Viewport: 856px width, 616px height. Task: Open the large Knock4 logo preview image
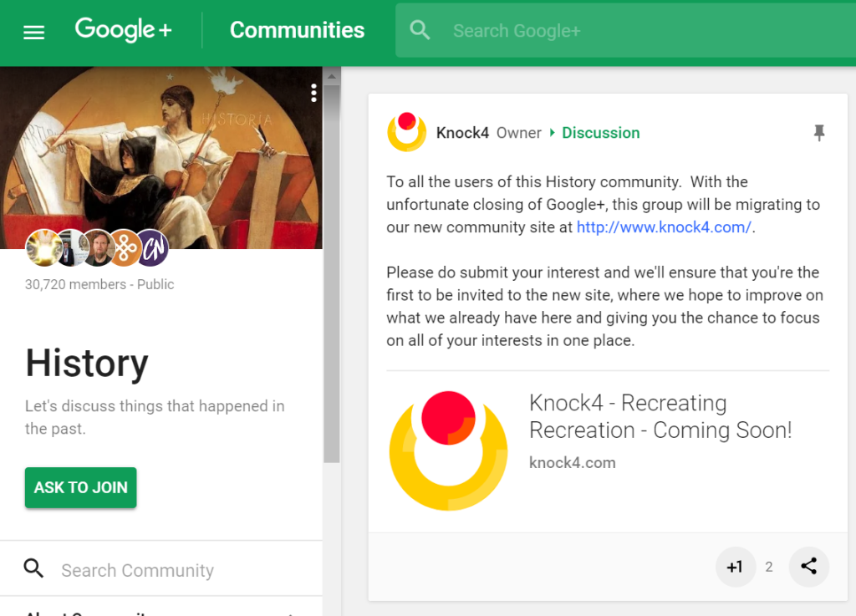point(448,451)
